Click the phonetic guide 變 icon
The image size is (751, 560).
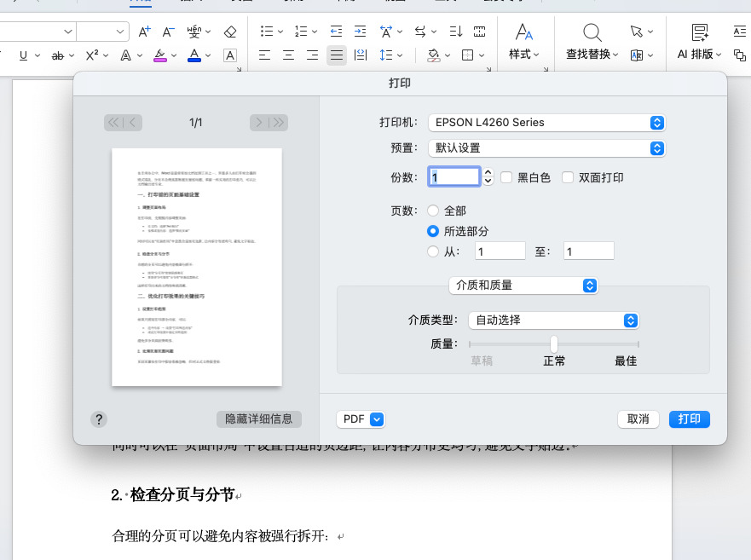click(x=194, y=32)
